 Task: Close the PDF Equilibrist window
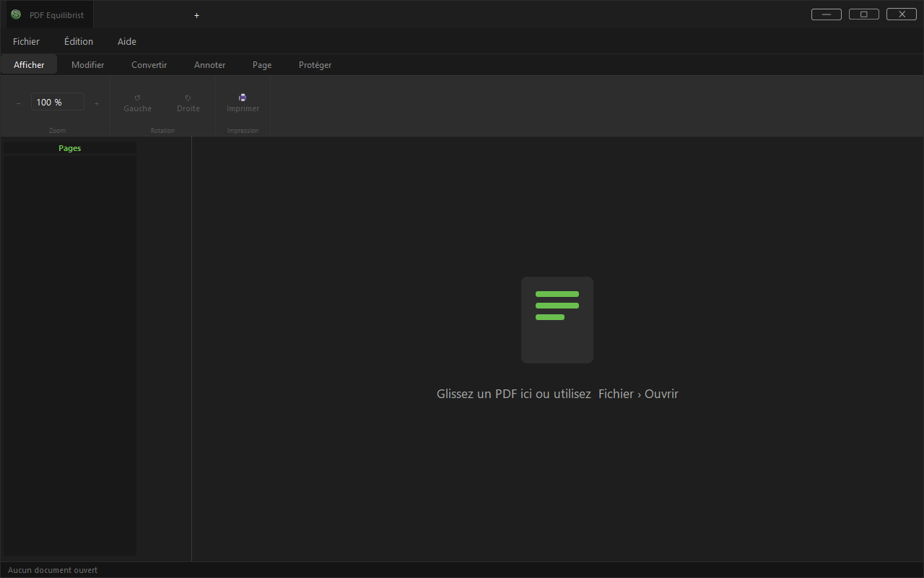click(902, 14)
